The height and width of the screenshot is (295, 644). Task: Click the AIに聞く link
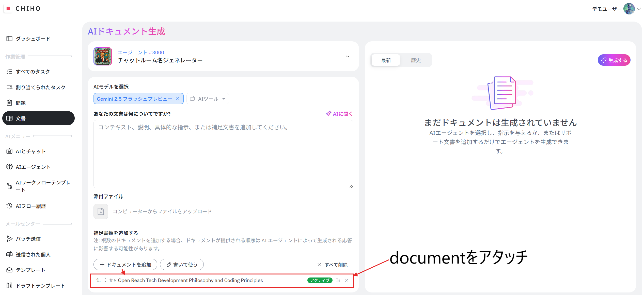click(339, 114)
